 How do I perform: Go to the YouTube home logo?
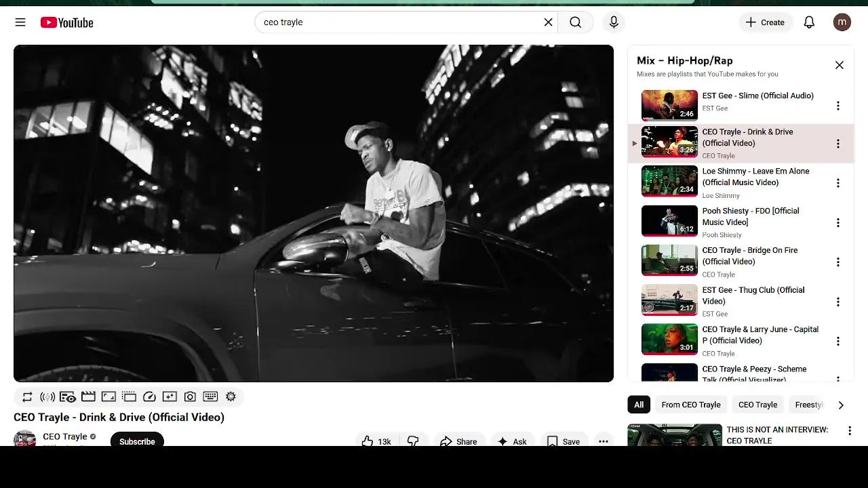66,22
